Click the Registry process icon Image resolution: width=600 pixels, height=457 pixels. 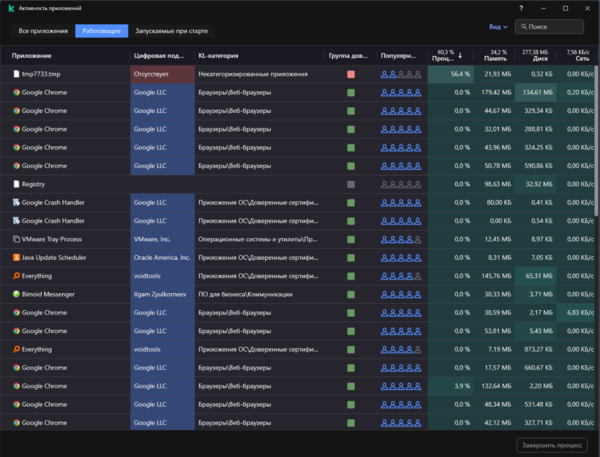click(16, 184)
